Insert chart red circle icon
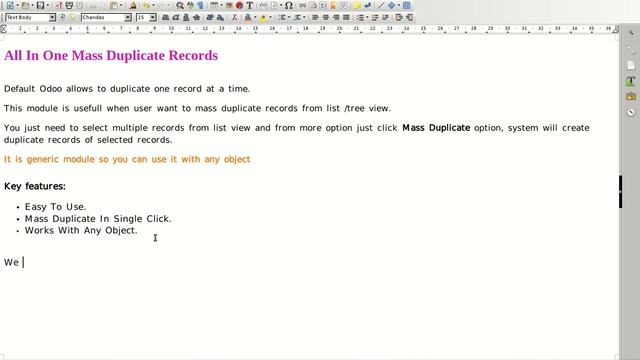The image size is (640, 360). coord(239,5)
